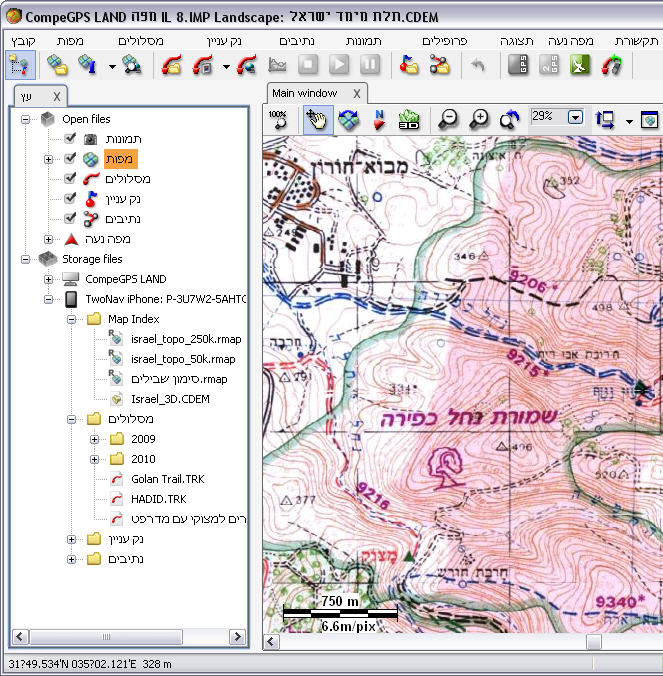Click the zoom out magnifier icon
This screenshot has width=663, height=676.
[449, 118]
